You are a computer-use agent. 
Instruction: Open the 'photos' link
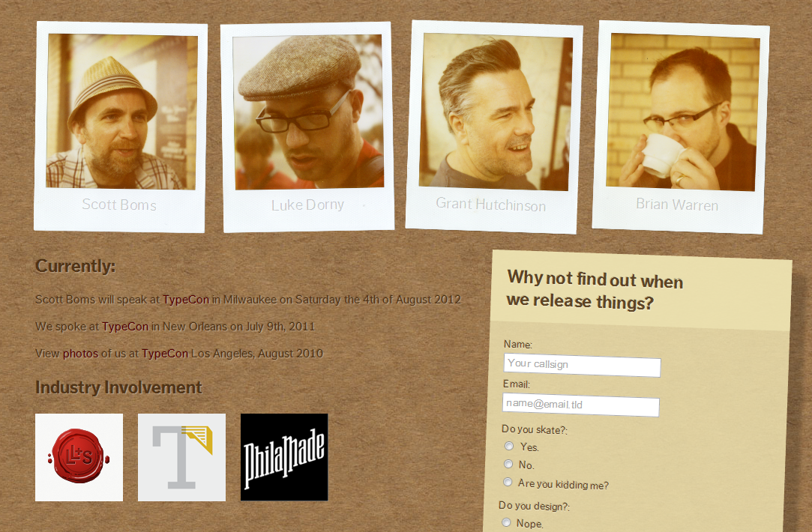80,354
